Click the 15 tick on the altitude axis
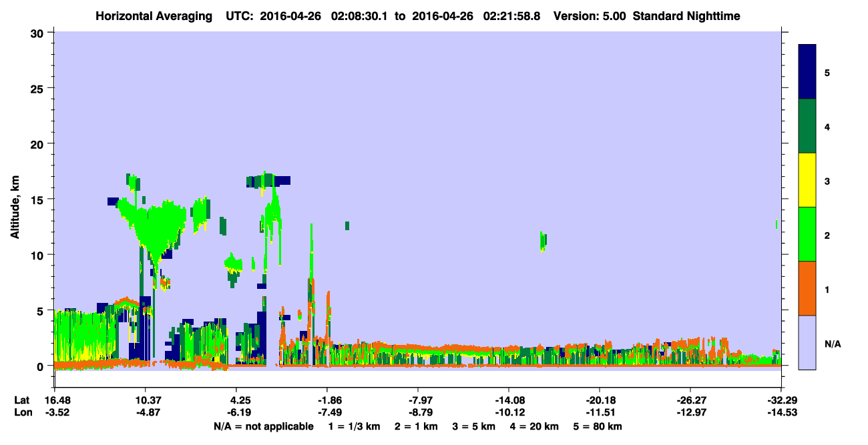This screenshot has height=445, width=868. 38,199
